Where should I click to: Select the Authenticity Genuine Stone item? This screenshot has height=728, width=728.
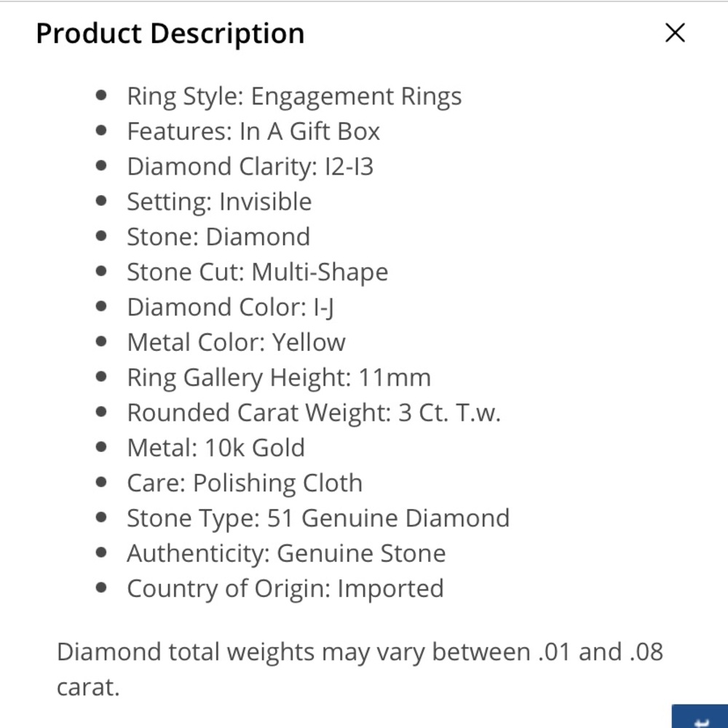[286, 553]
